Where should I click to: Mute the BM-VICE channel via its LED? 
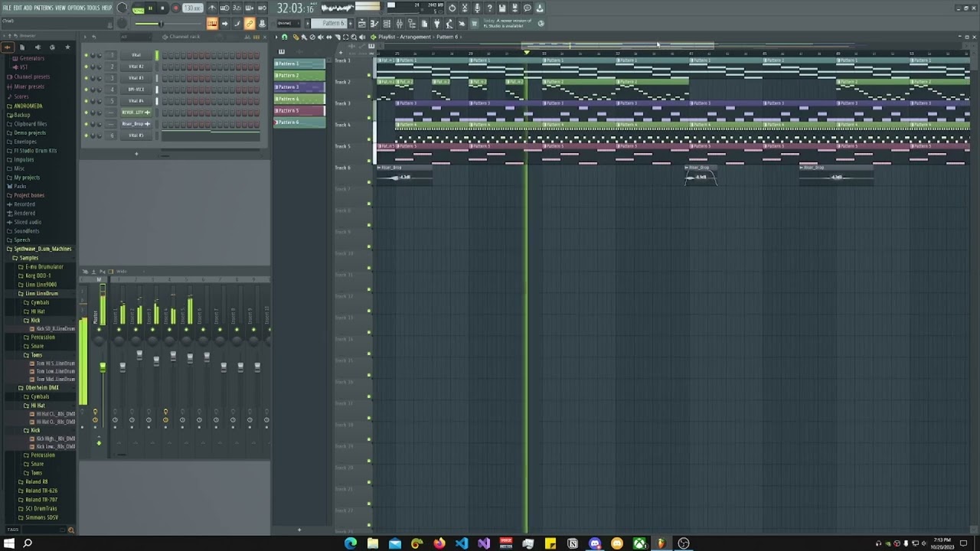[x=86, y=90]
